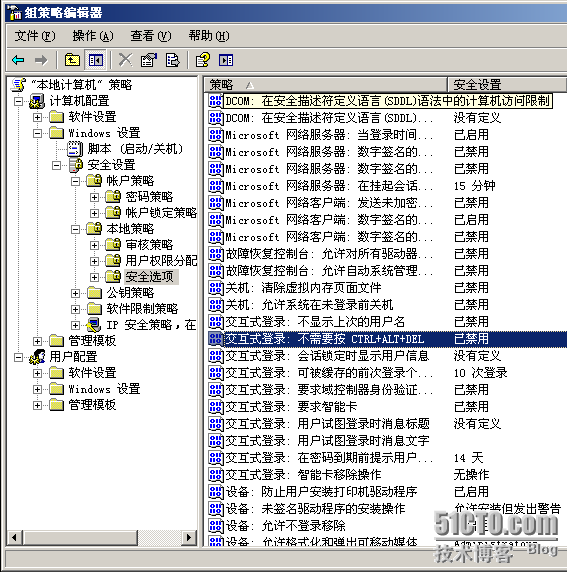Click the 密码策略 folder icon
The height and width of the screenshot is (572, 567).
pyautogui.click(x=113, y=197)
